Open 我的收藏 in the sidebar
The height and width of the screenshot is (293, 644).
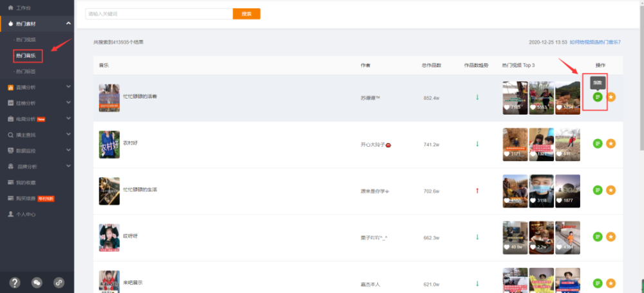click(x=26, y=182)
